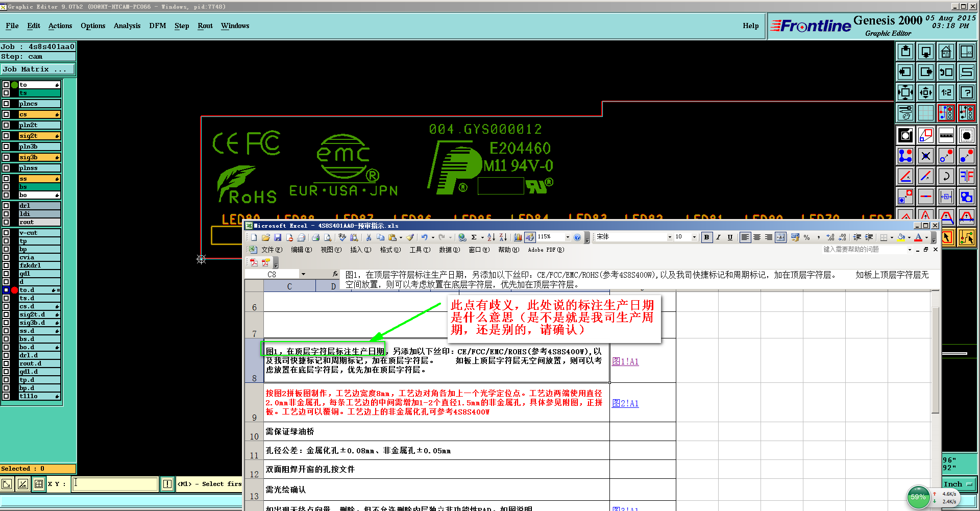
Task: Open the fill color dropdown arrow
Action: click(909, 237)
